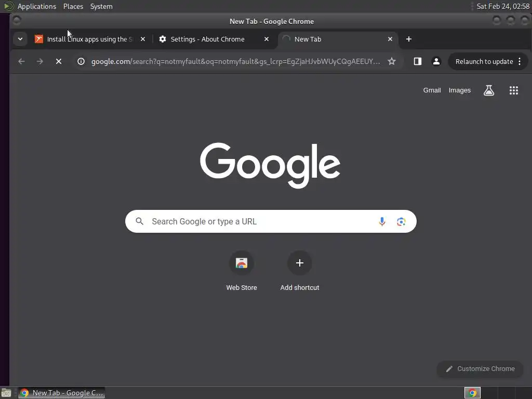
Task: Open Gmail link
Action: coord(432,90)
